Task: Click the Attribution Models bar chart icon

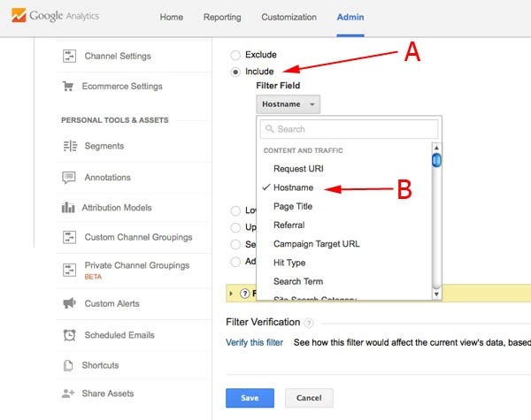Action: coord(68,207)
